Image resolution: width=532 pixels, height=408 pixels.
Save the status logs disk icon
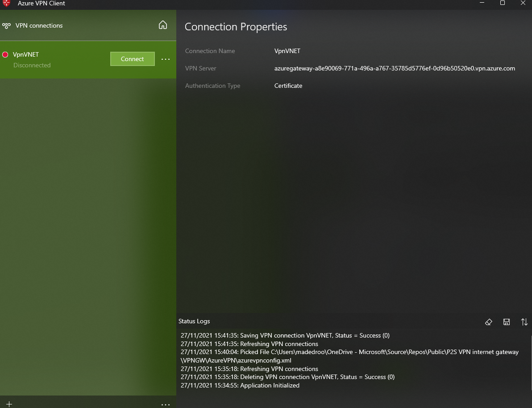[507, 322]
